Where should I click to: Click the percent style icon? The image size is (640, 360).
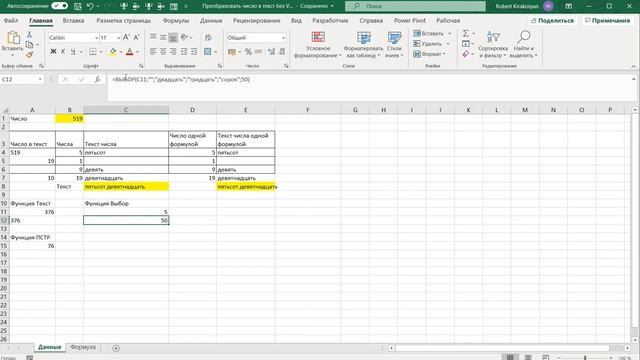click(x=248, y=51)
